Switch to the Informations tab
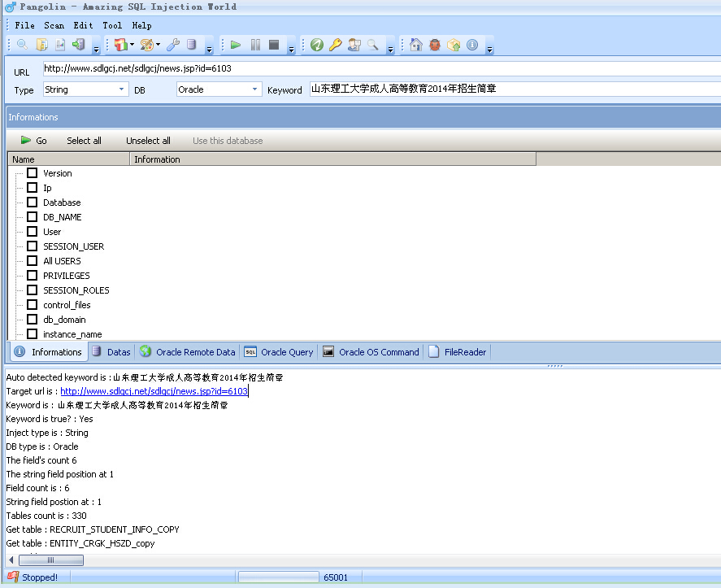The image size is (721, 588). [x=48, y=352]
